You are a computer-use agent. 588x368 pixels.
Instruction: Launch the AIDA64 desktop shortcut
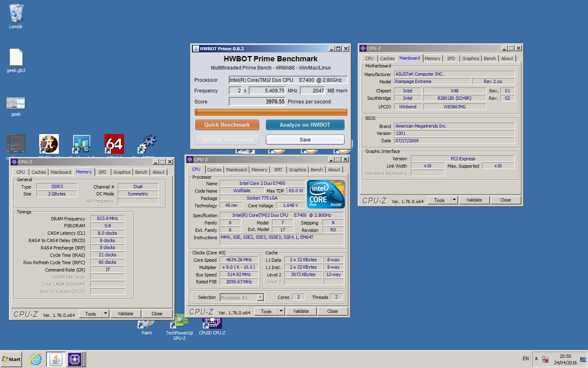(x=114, y=144)
